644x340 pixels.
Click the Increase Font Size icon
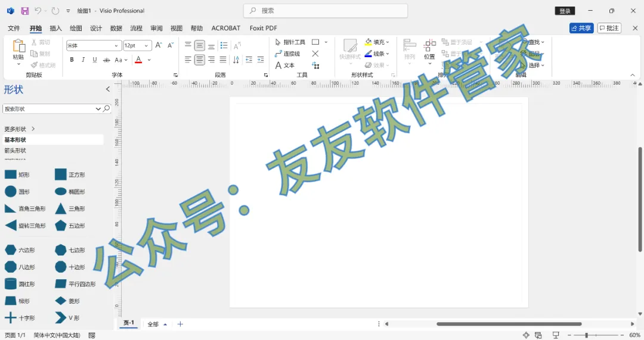coord(159,45)
